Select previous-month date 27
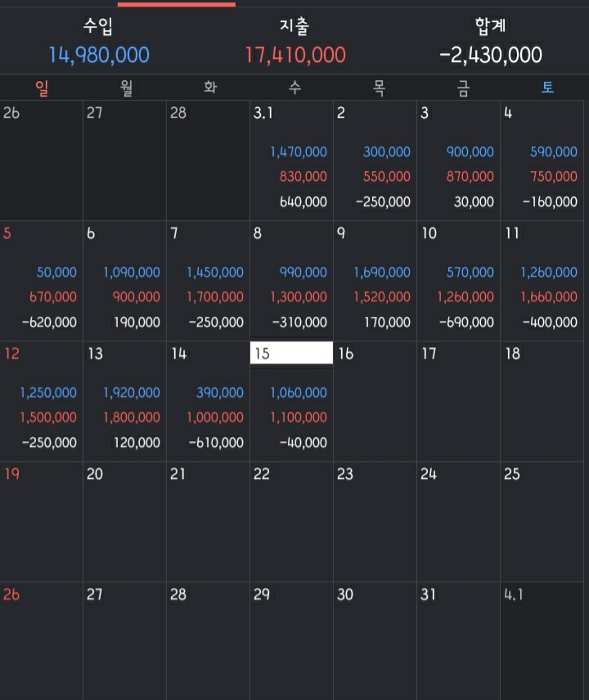Image resolution: width=589 pixels, height=700 pixels. coord(124,160)
